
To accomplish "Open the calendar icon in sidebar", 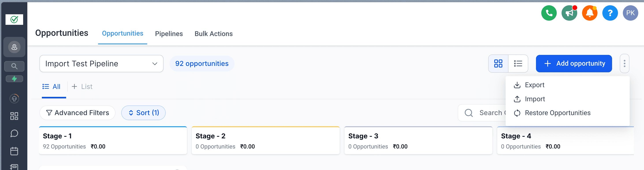I will [14, 151].
